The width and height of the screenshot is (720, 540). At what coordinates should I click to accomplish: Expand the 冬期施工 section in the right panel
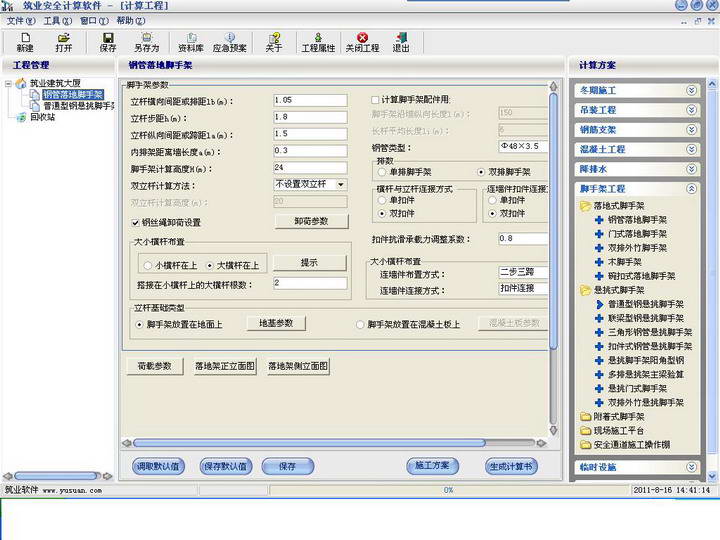click(691, 90)
